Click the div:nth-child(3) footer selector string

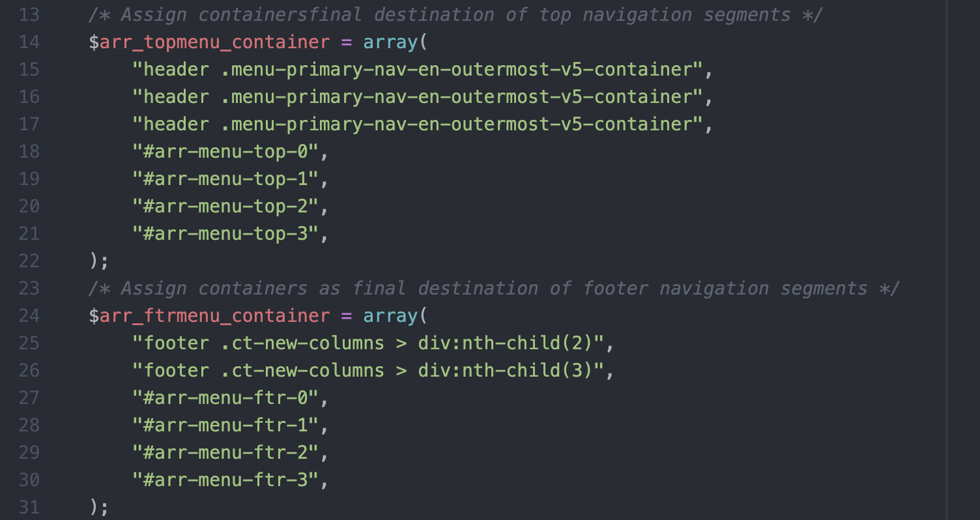pyautogui.click(x=369, y=371)
